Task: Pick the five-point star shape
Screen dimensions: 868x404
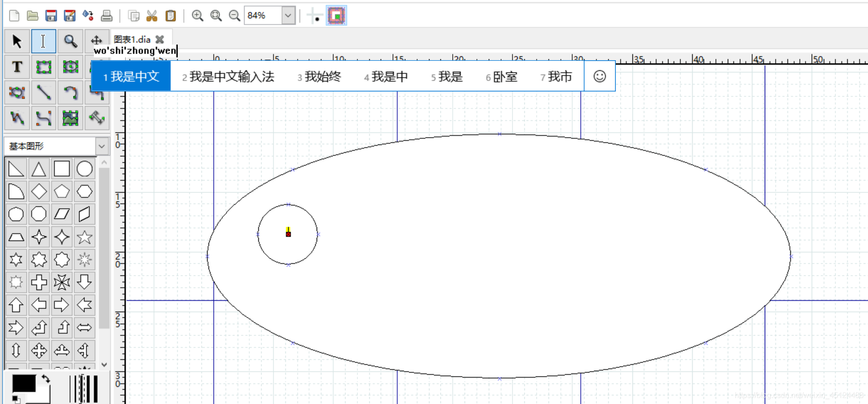Action: 84,237
